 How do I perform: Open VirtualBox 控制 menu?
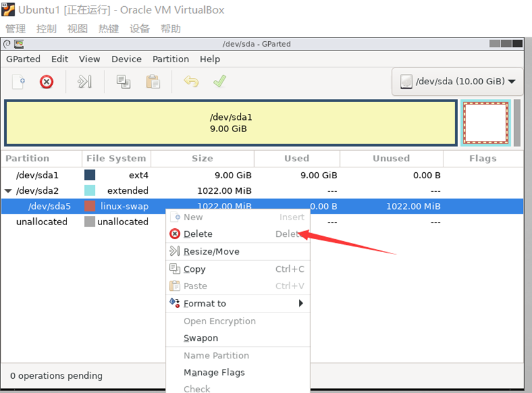47,29
